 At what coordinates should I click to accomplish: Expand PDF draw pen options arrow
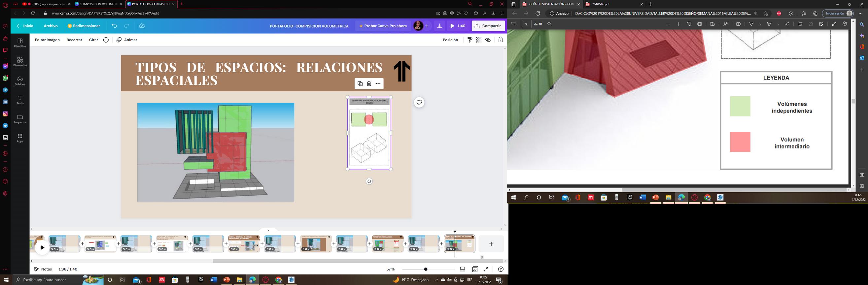(x=760, y=24)
